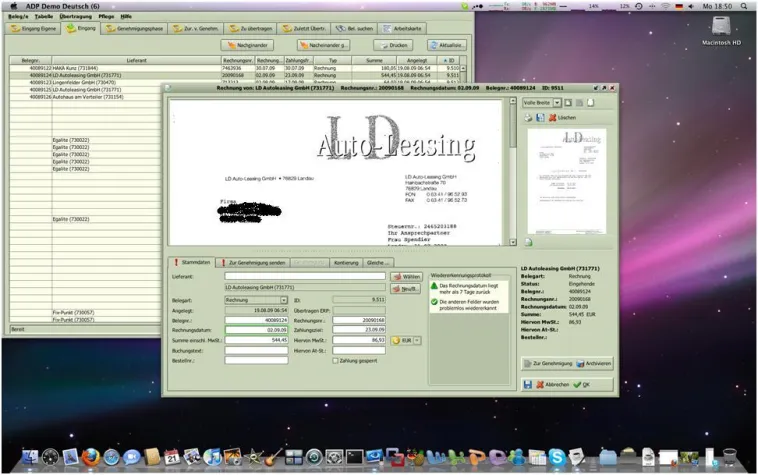Open the Beleg/e menu

(18, 16)
